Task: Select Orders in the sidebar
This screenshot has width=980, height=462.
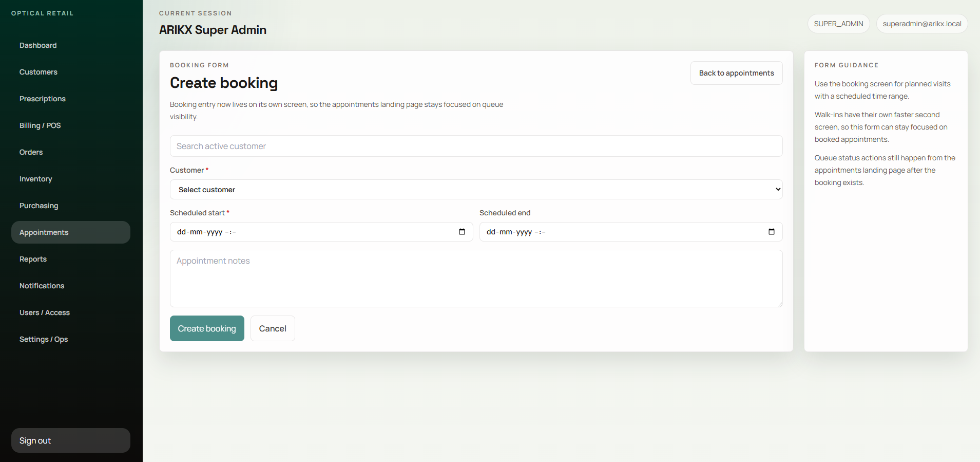Action: [31, 152]
